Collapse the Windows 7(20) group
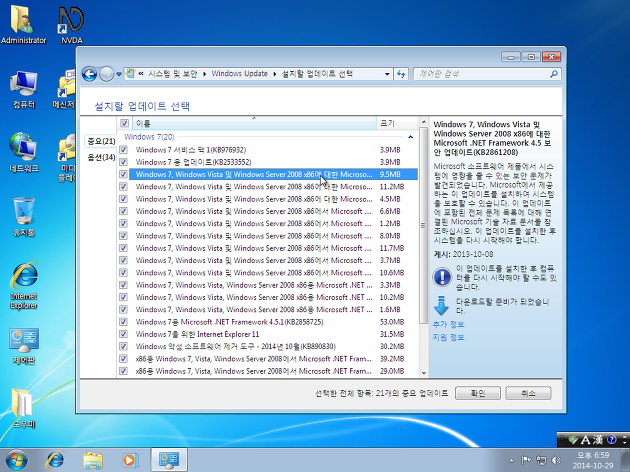 [x=410, y=137]
